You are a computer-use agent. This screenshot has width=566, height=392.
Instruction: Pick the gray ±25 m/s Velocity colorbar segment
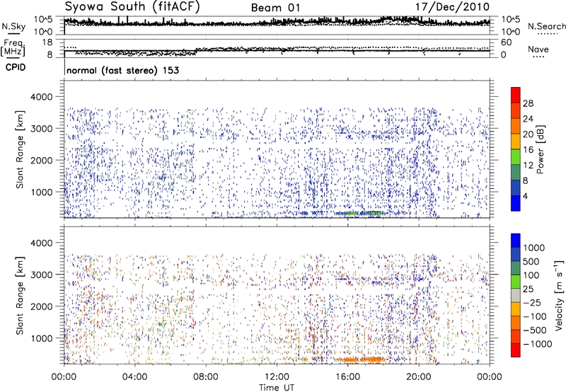coord(516,295)
